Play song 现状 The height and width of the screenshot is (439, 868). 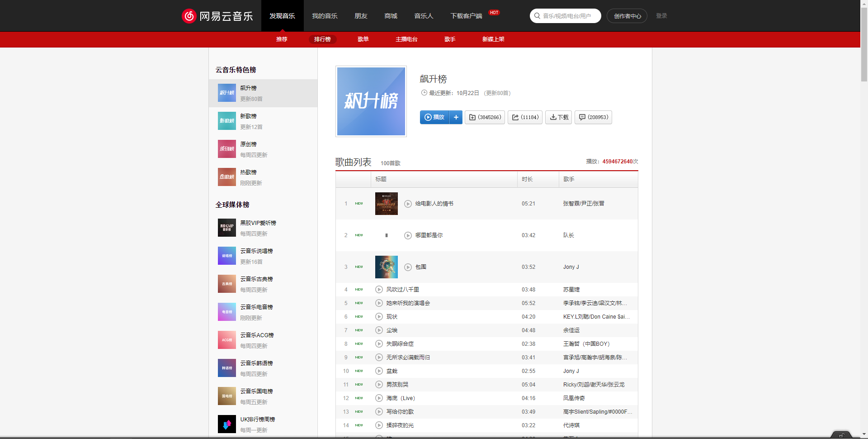coord(379,317)
